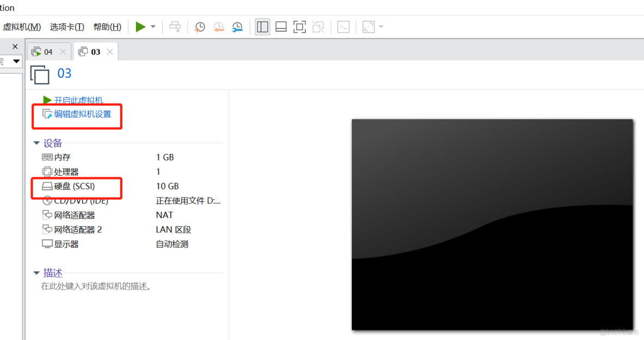
Task: Click the 1 GB memory value
Action: coord(165,157)
